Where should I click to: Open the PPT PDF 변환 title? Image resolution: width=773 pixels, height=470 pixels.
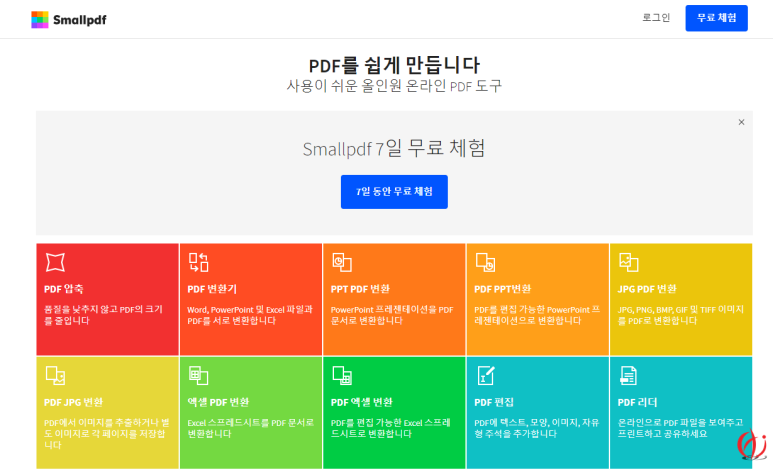click(360, 289)
